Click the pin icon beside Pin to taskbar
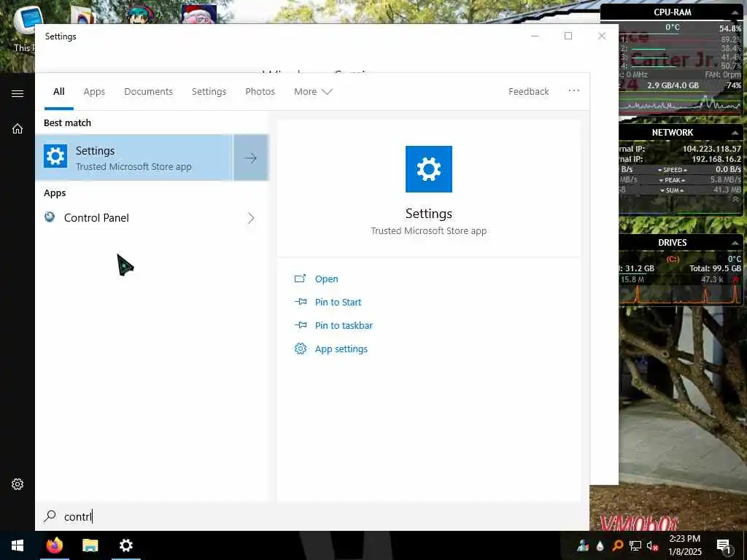 (300, 324)
